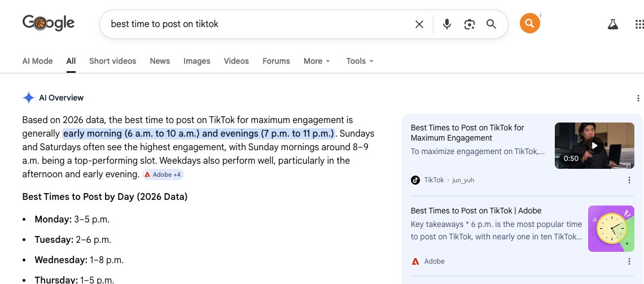Click the Adobe logo under source card
Screen dimensions: 644x284
(415, 261)
